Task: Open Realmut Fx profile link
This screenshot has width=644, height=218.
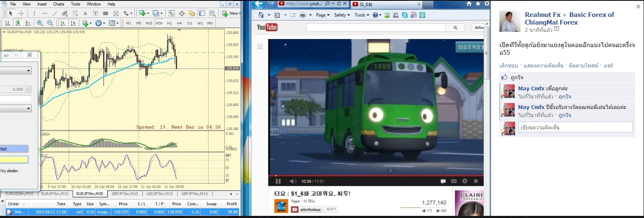Action: (x=543, y=14)
